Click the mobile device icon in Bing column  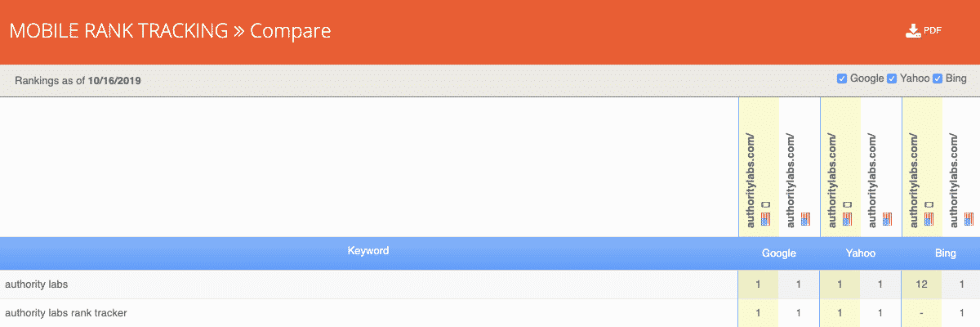(x=929, y=204)
